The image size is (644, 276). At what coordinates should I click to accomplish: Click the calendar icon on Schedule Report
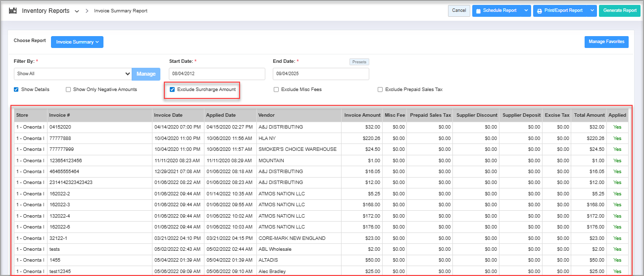478,11
